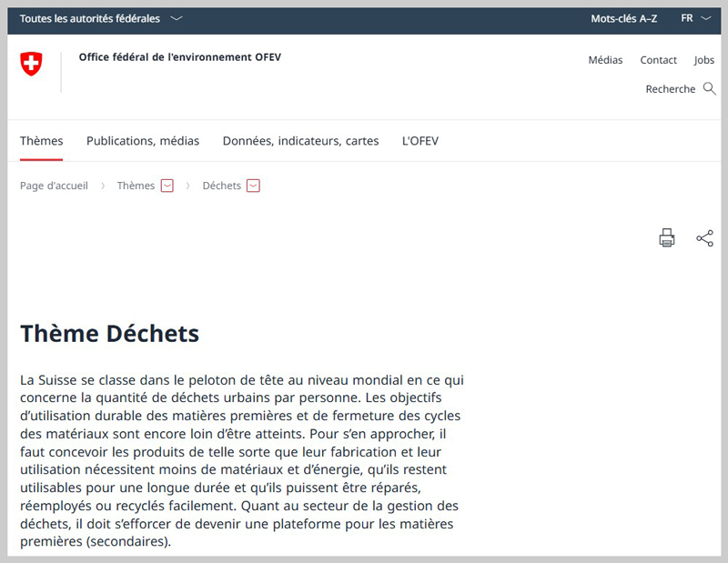This screenshot has width=728, height=563.
Task: Click the Déchets breadcrumb text
Action: pos(221,186)
